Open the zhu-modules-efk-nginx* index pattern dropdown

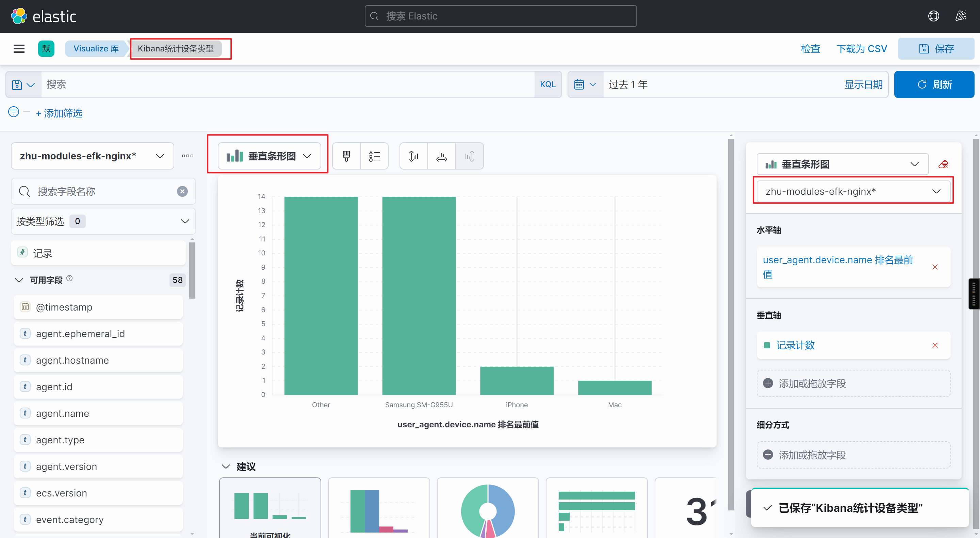[93, 156]
